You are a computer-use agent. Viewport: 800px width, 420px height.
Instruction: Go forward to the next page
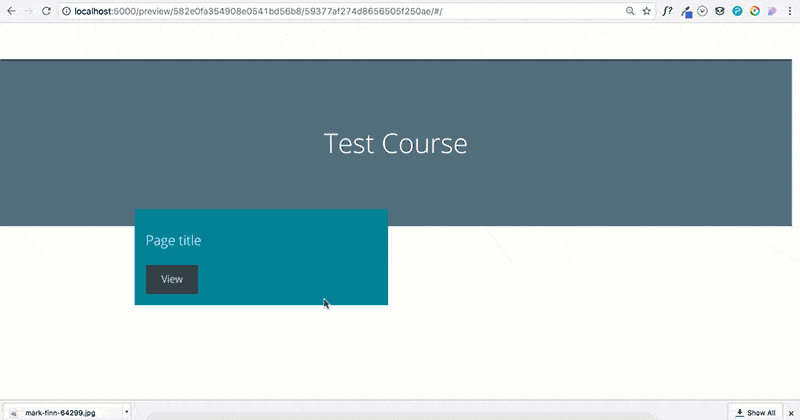(x=29, y=11)
